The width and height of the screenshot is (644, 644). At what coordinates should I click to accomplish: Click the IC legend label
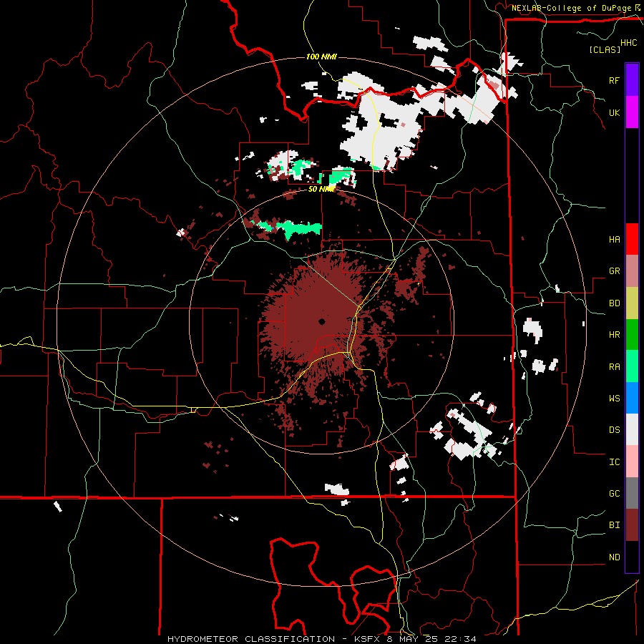click(x=614, y=462)
